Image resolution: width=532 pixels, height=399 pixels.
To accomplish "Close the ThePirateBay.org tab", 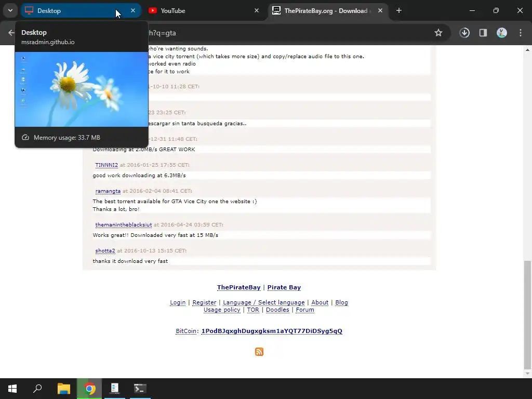I will point(380,10).
